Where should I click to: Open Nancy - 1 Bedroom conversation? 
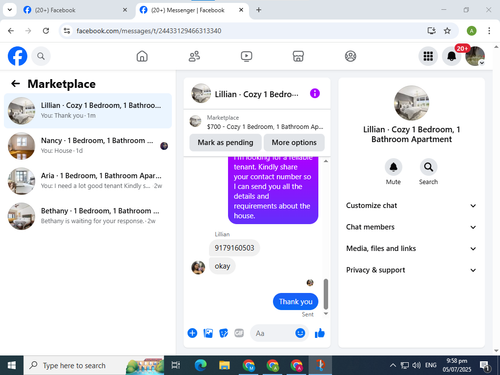[x=88, y=146]
